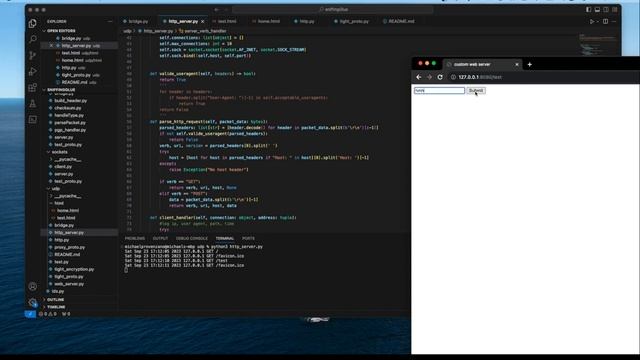Go forward in the browser window

(429, 77)
